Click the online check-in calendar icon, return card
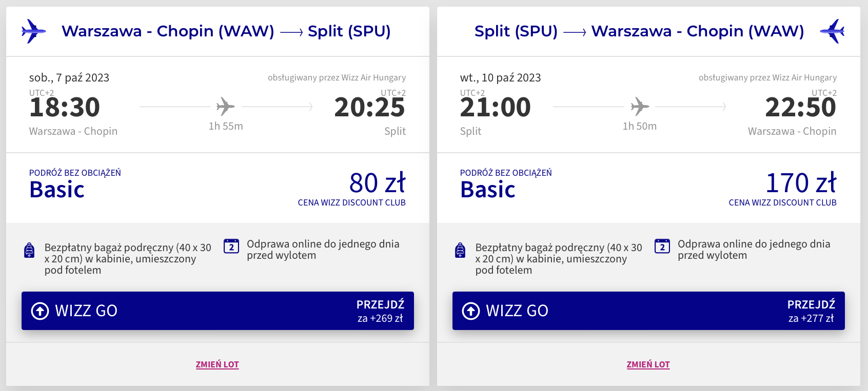 662,246
